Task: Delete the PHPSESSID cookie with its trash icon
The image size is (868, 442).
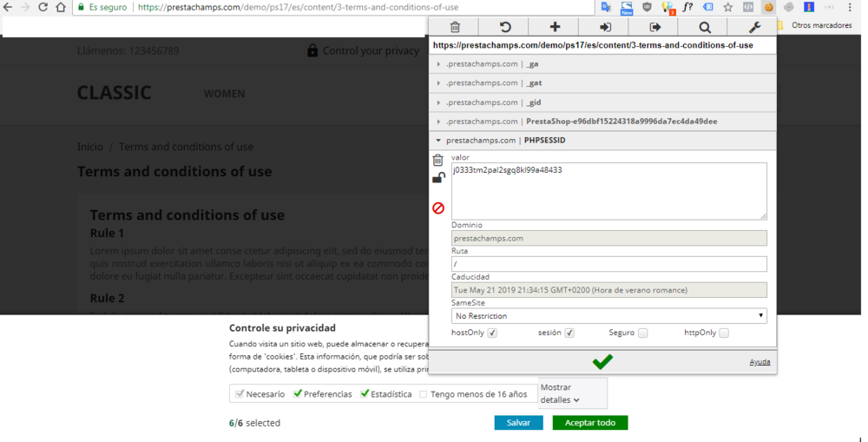Action: point(437,160)
